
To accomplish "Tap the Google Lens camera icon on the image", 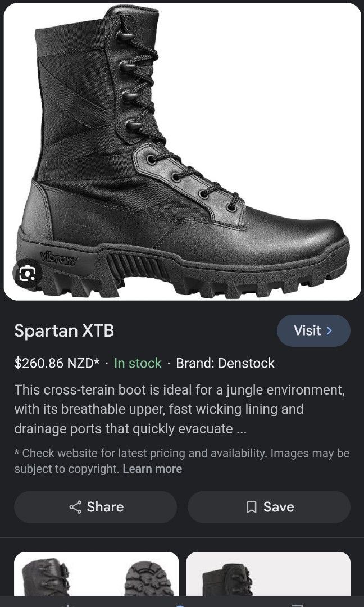I will point(27,274).
